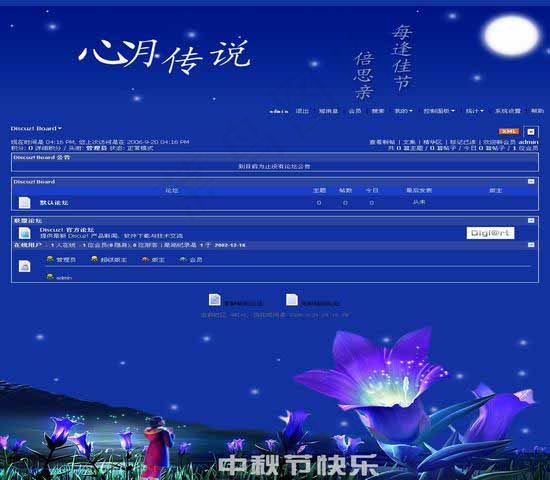Click the 心月传说 site logo

[x=165, y=56]
